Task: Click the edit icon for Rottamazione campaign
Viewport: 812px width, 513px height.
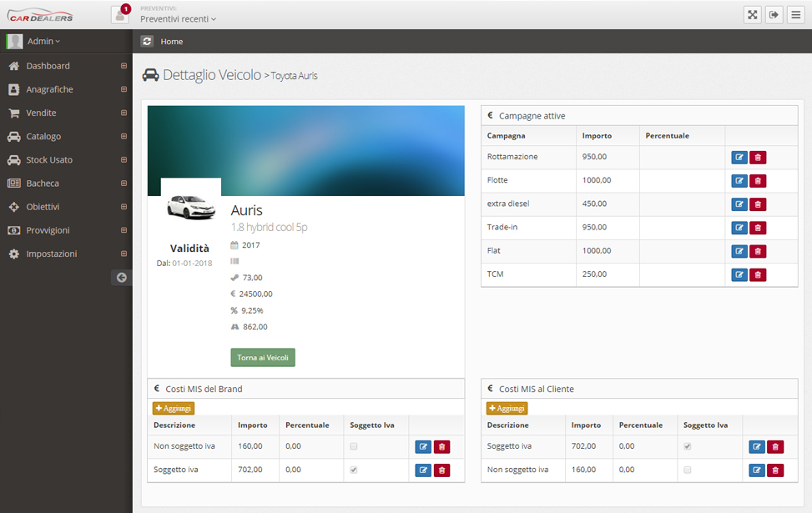Action: pos(739,158)
